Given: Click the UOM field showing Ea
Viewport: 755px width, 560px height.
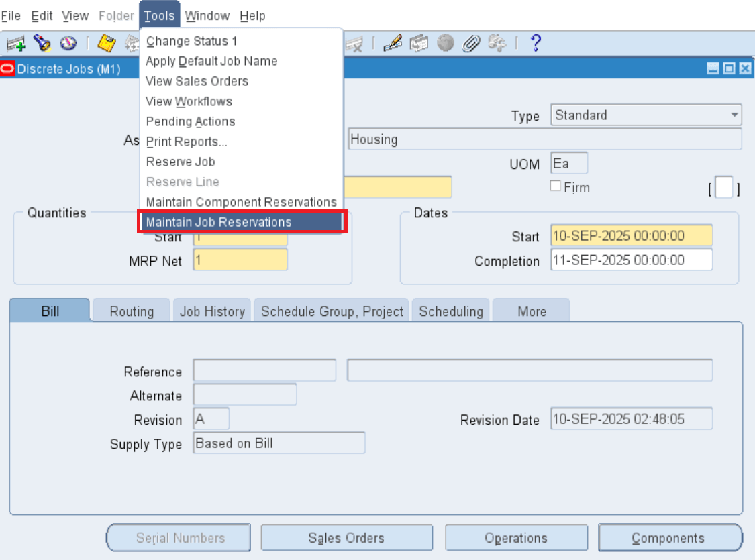Looking at the screenshot, I should coord(568,163).
